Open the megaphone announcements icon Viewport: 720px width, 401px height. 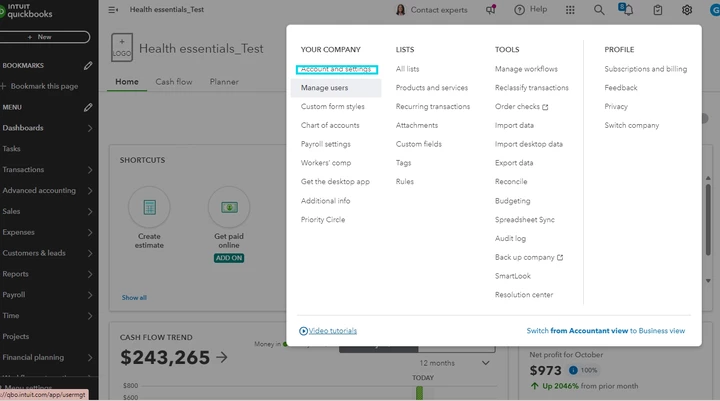tap(491, 9)
